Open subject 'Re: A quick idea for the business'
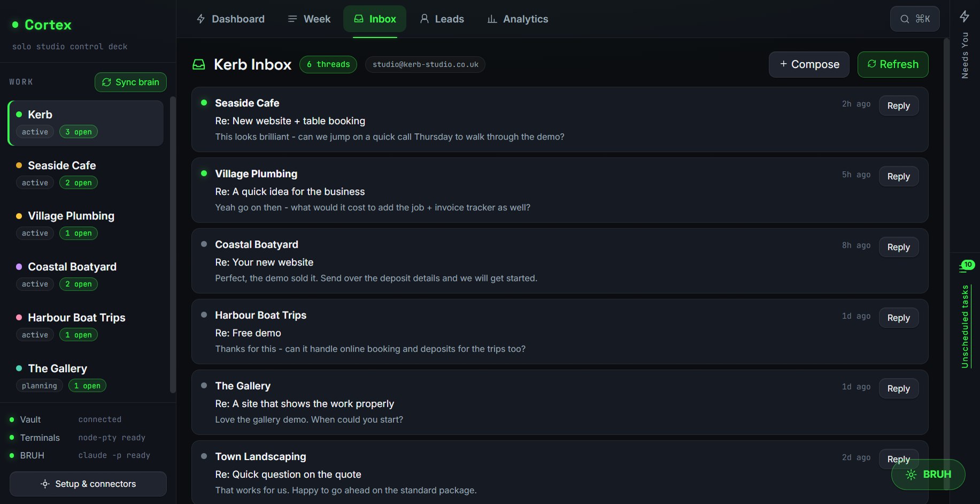 [290, 192]
